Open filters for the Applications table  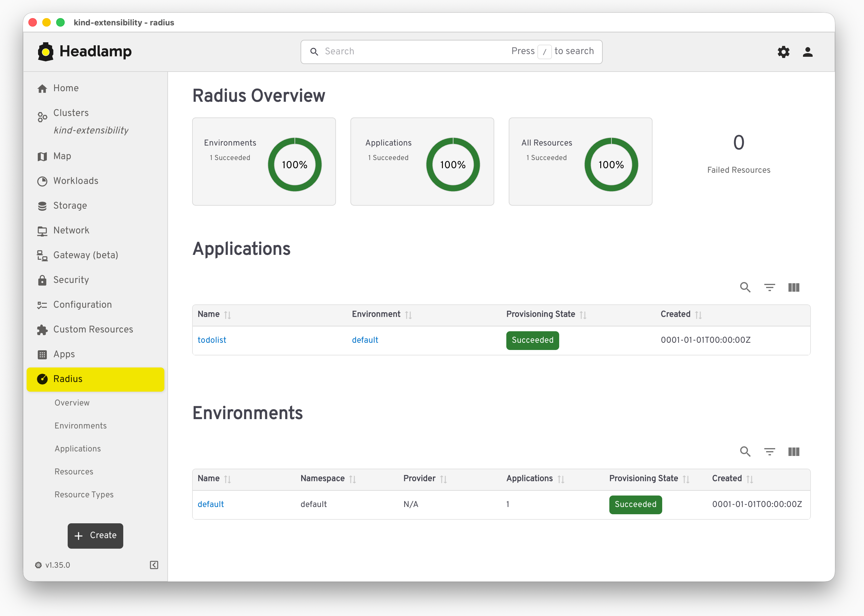[769, 287]
